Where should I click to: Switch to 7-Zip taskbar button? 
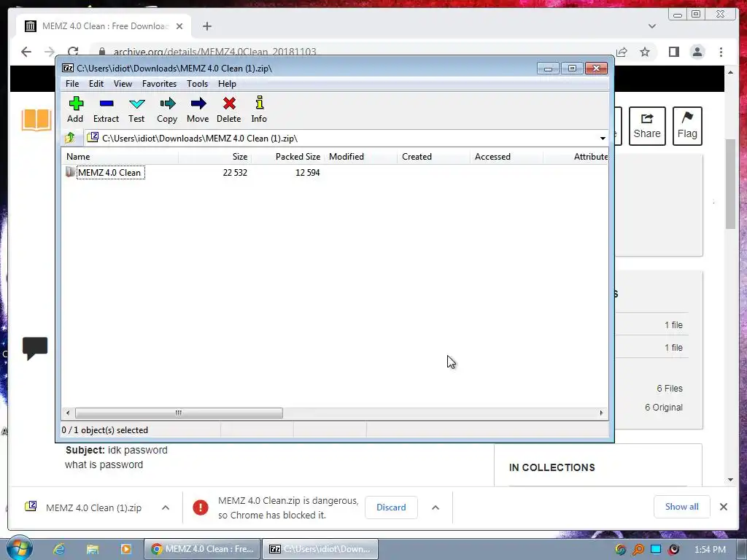coord(321,549)
